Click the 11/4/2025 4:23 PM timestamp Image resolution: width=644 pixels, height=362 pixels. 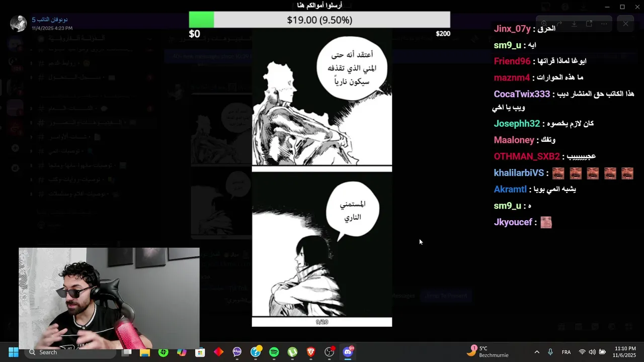pos(52,28)
